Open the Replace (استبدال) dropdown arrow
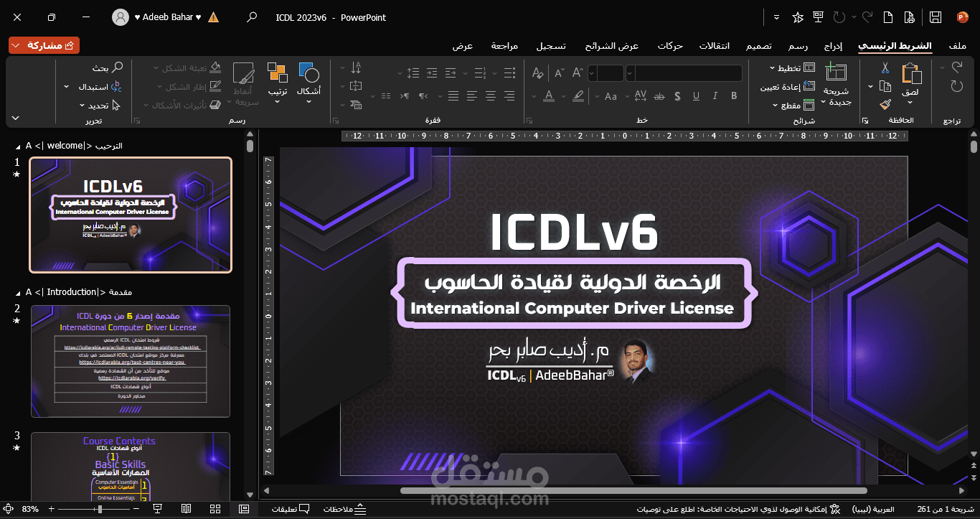 [x=66, y=87]
